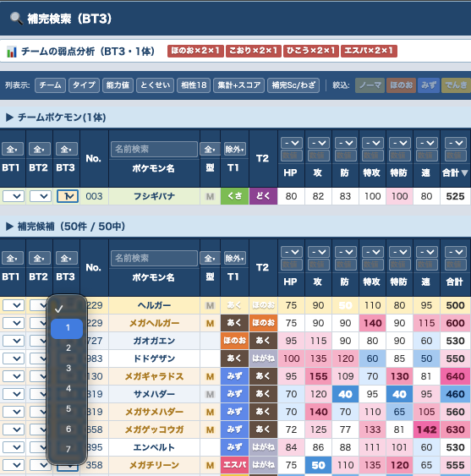Select option 7 in the dropdown list
The height and width of the screenshot is (476, 471).
pos(67,449)
